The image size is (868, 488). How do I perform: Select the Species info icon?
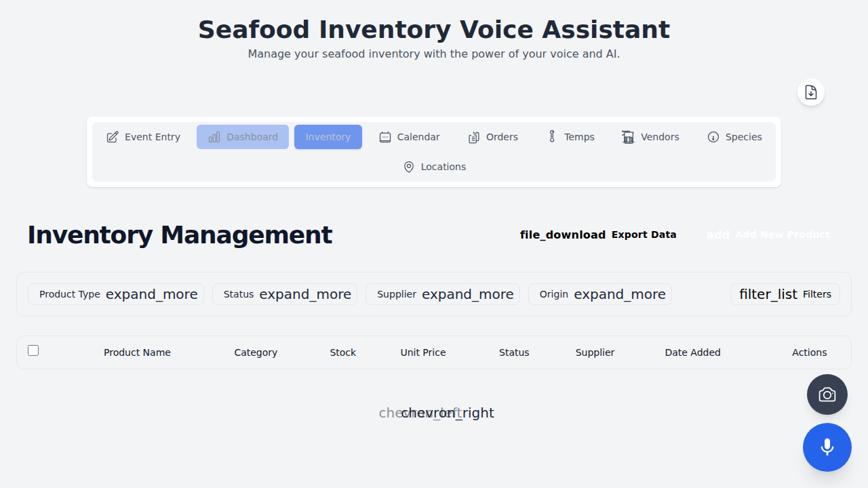[713, 136]
